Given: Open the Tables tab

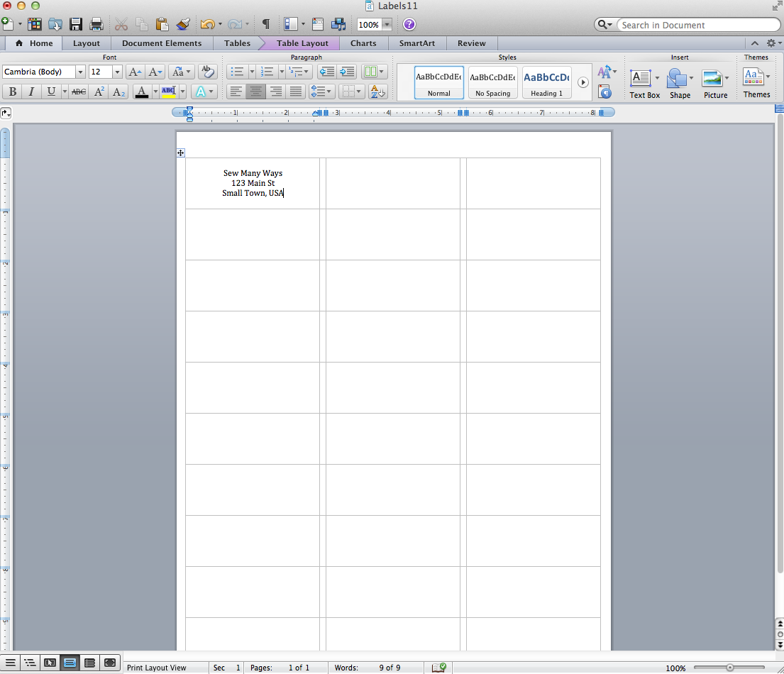Looking at the screenshot, I should point(237,43).
